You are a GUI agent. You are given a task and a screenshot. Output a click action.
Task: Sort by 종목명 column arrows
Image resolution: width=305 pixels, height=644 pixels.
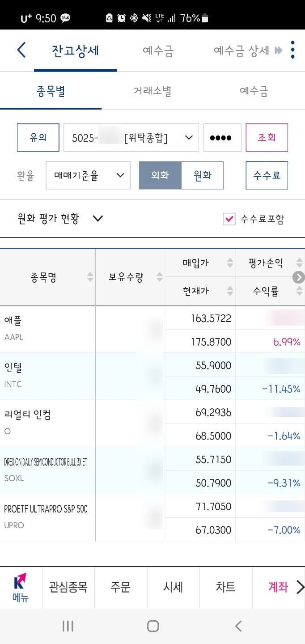(x=90, y=277)
